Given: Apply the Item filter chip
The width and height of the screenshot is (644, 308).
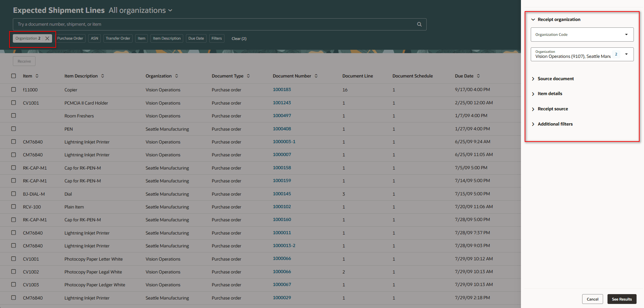Looking at the screenshot, I should click(x=142, y=38).
